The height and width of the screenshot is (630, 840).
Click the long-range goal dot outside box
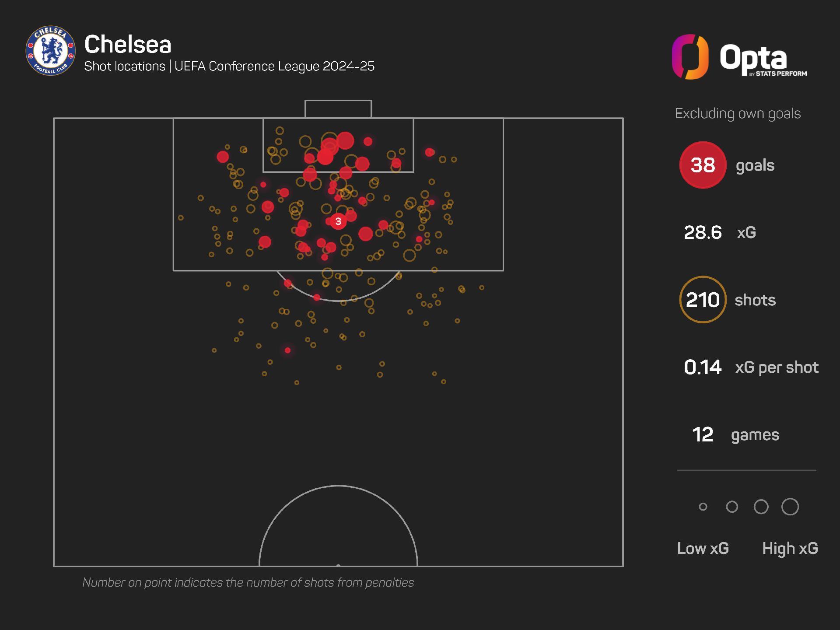[287, 350]
